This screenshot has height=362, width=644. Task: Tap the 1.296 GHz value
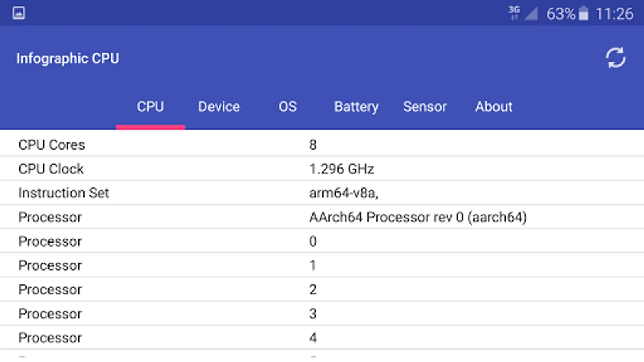click(341, 169)
